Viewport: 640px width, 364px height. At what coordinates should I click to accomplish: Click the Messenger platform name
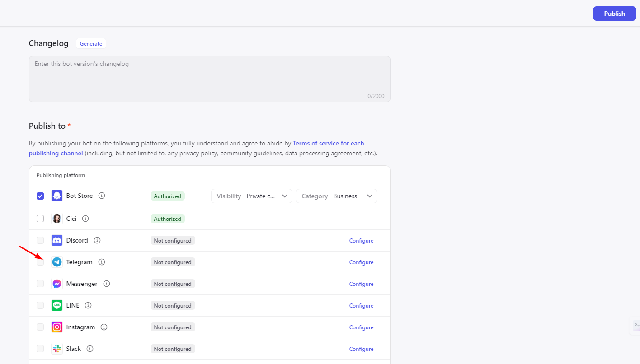pos(82,284)
